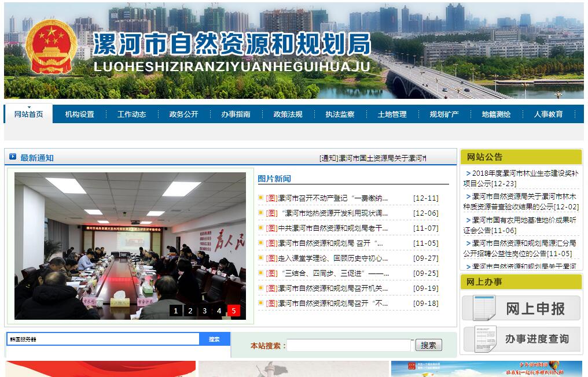Open the 12-11 不动产登记 picture news item
Screen dimensions: 588x377
[x=333, y=198]
